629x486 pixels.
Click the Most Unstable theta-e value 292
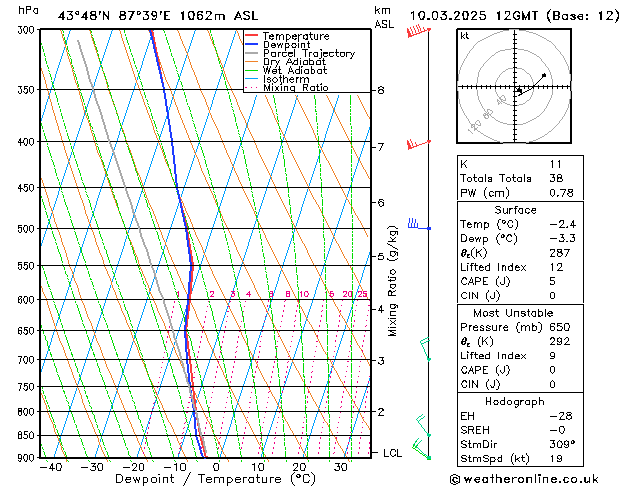coord(560,341)
